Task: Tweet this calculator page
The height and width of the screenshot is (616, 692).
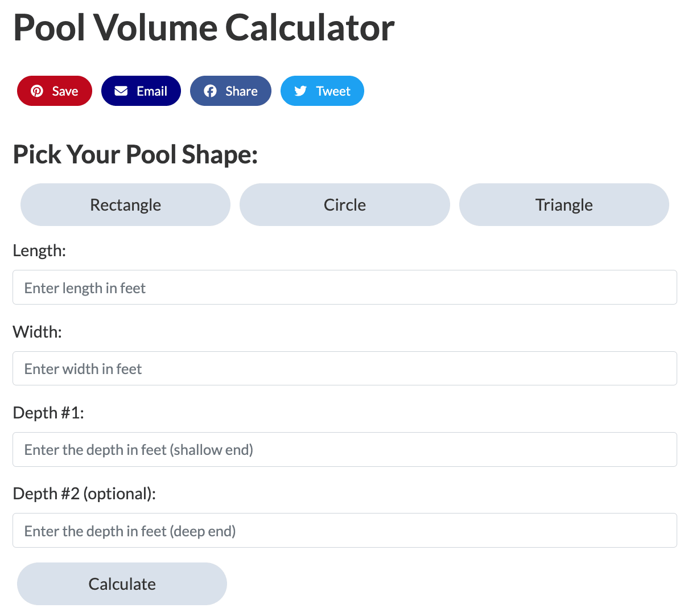Action: [322, 91]
